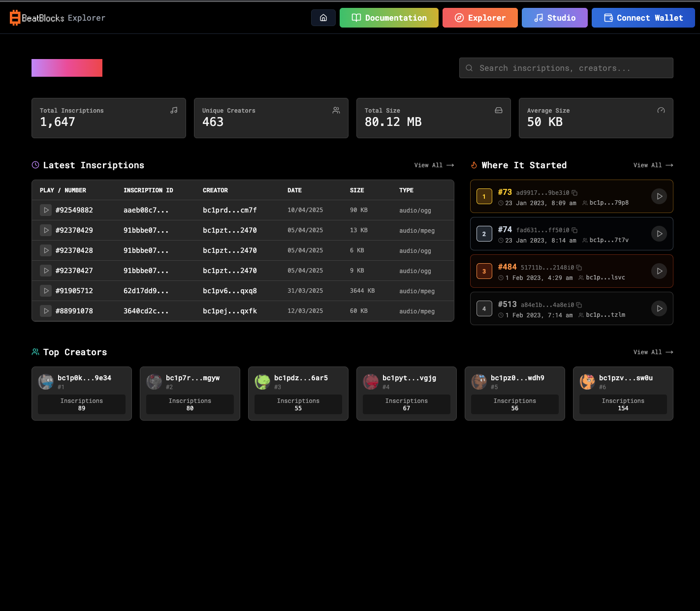Click the gauge icon in Average Size card
The height and width of the screenshot is (611, 700).
(x=661, y=110)
